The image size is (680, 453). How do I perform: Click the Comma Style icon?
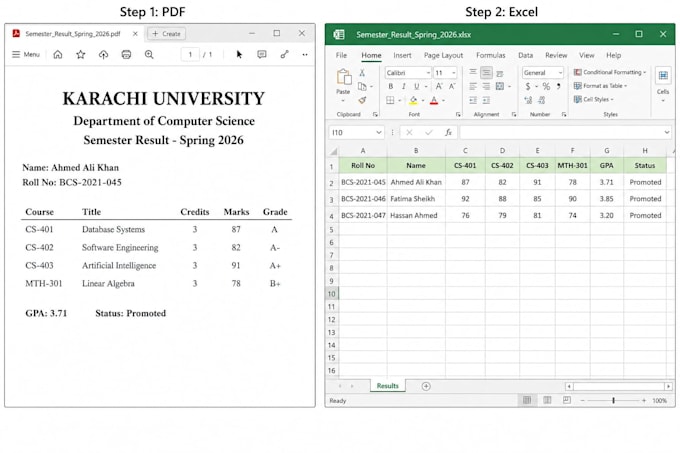click(559, 86)
